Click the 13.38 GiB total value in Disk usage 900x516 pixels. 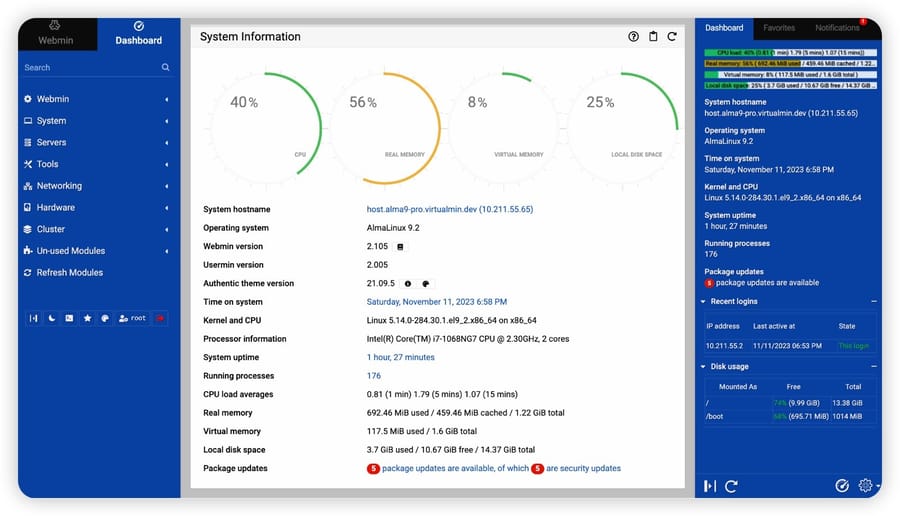coord(847,403)
